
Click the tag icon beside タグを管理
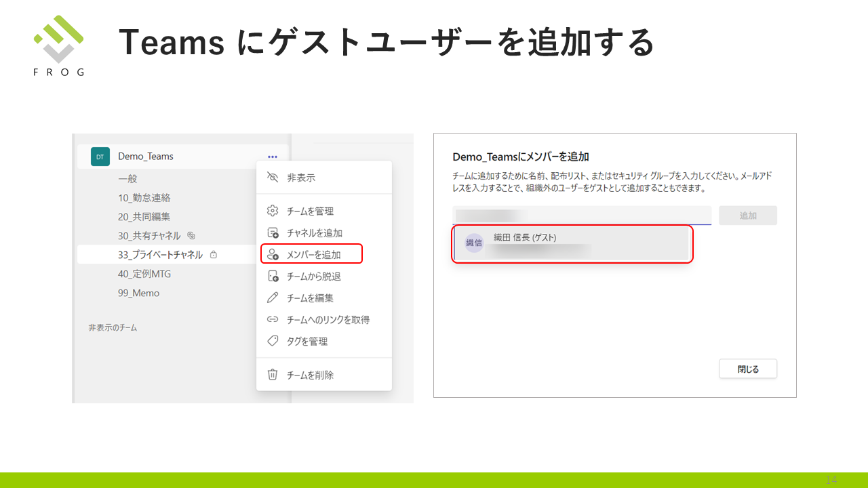coord(273,341)
